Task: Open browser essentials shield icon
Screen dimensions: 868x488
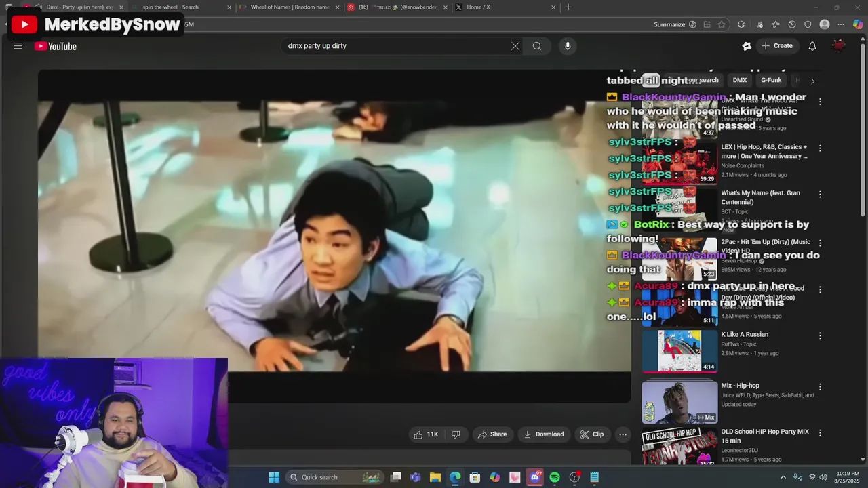Action: point(808,24)
